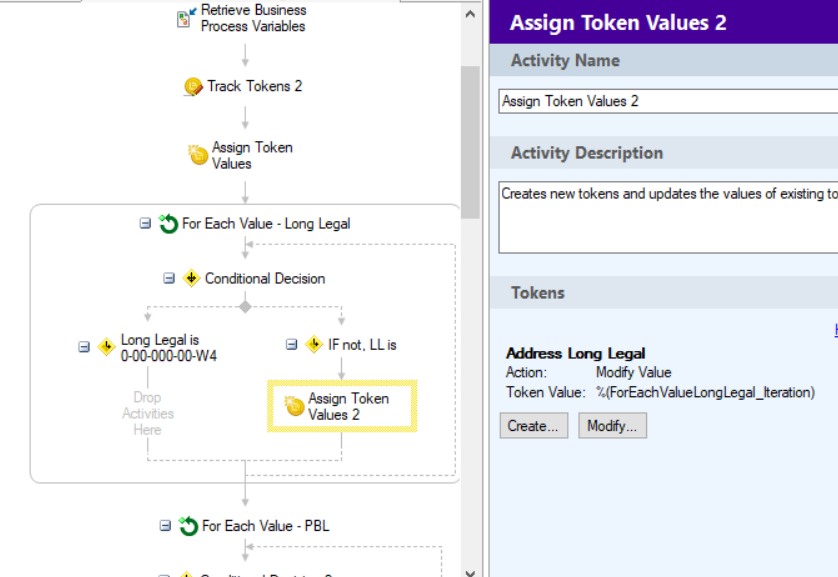Select the Track Tokens 2 label
Screen dimensions: 838x577
[x=255, y=86]
